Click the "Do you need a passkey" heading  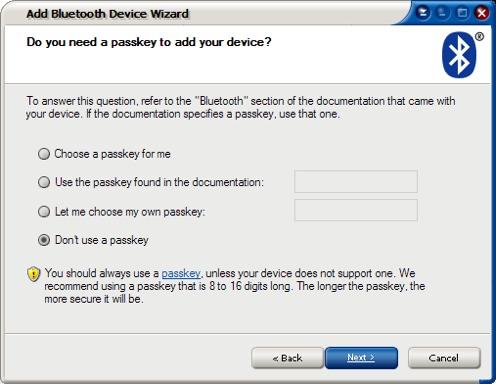click(149, 42)
